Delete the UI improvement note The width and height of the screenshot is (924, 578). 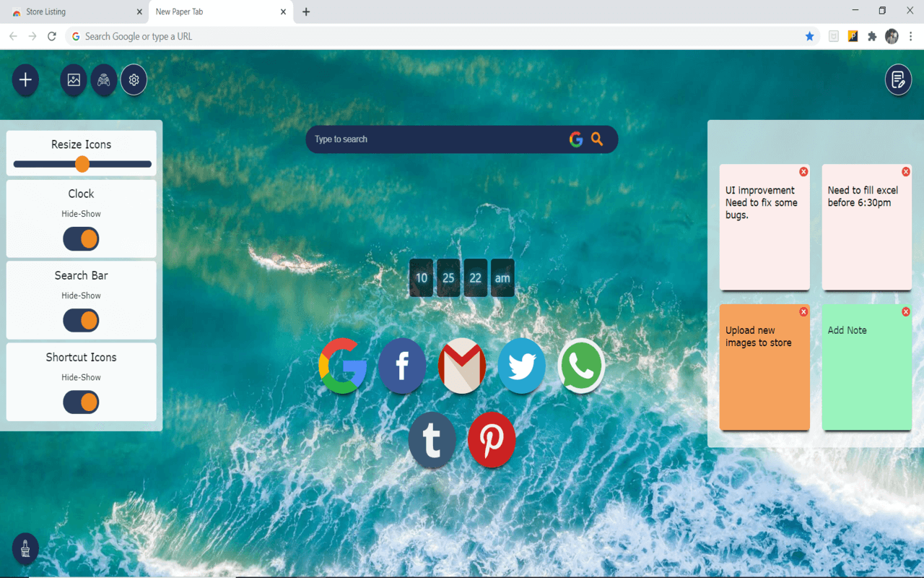[x=803, y=172]
